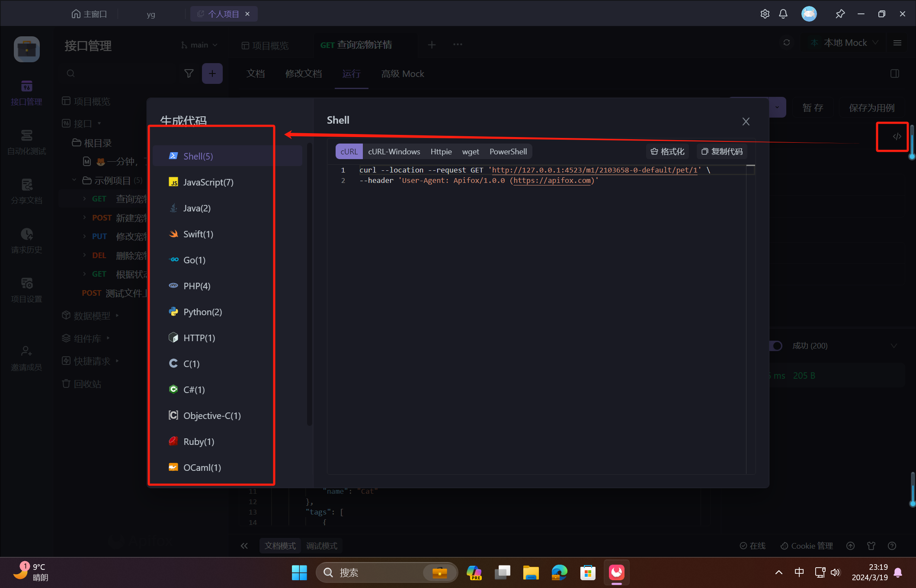Viewport: 916px width, 588px height.
Task: Expand the 成功 (200) response chevron
Action: coord(894,346)
